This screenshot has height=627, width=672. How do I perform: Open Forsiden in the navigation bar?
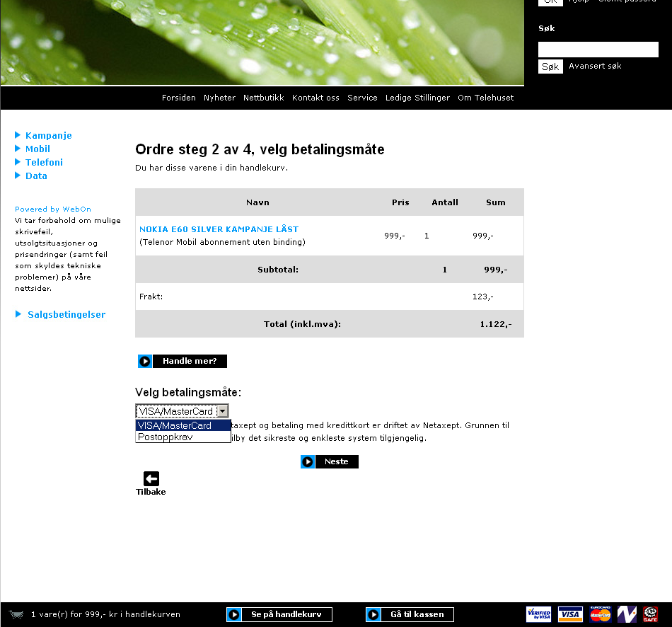179,98
